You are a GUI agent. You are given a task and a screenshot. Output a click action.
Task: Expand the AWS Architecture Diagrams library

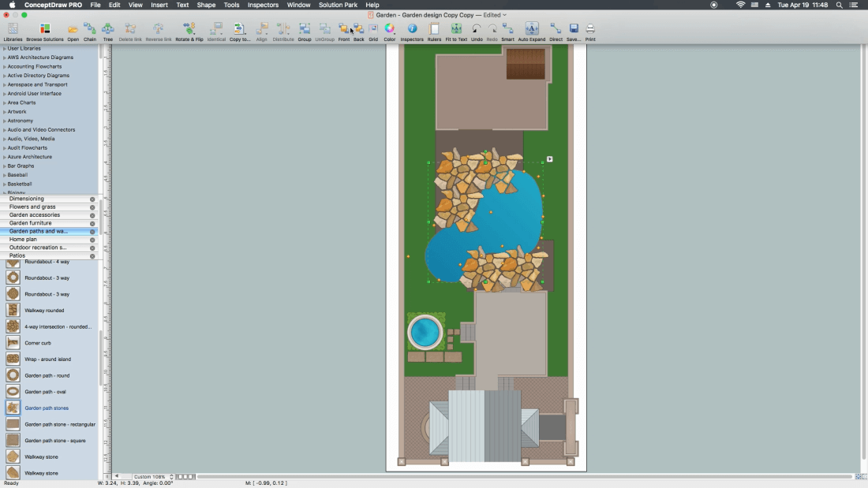[40, 58]
